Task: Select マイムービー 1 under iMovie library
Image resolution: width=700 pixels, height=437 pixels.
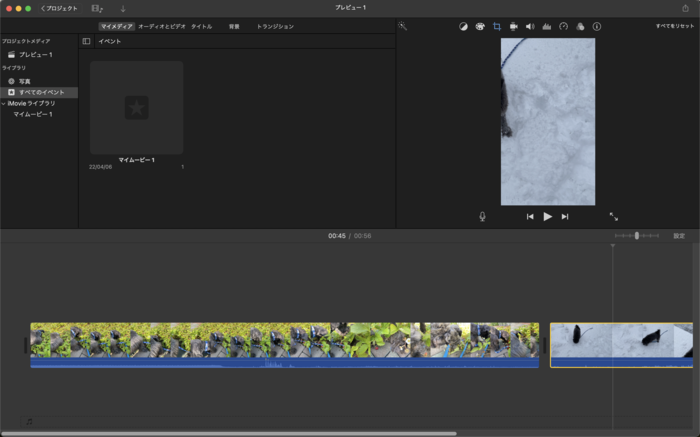Action: coord(33,114)
